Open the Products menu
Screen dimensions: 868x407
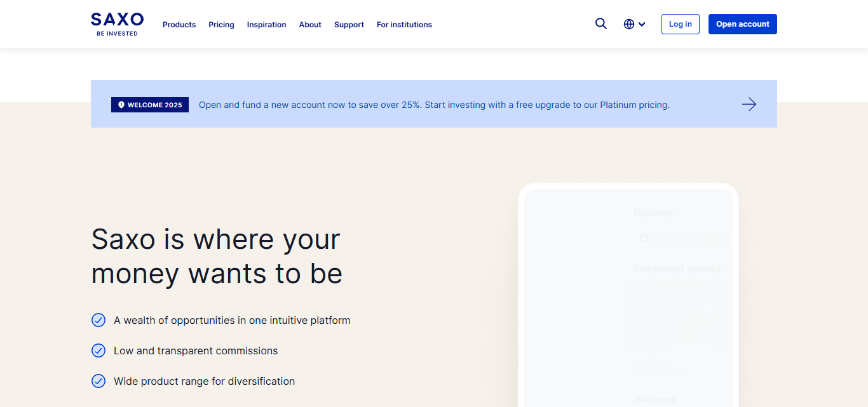coord(179,25)
